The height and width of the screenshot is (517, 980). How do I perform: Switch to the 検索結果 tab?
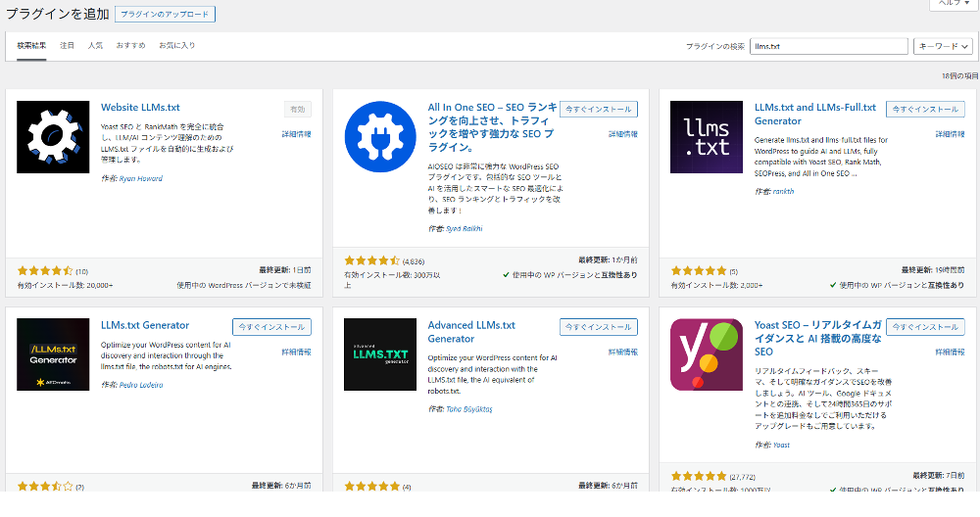coord(31,46)
